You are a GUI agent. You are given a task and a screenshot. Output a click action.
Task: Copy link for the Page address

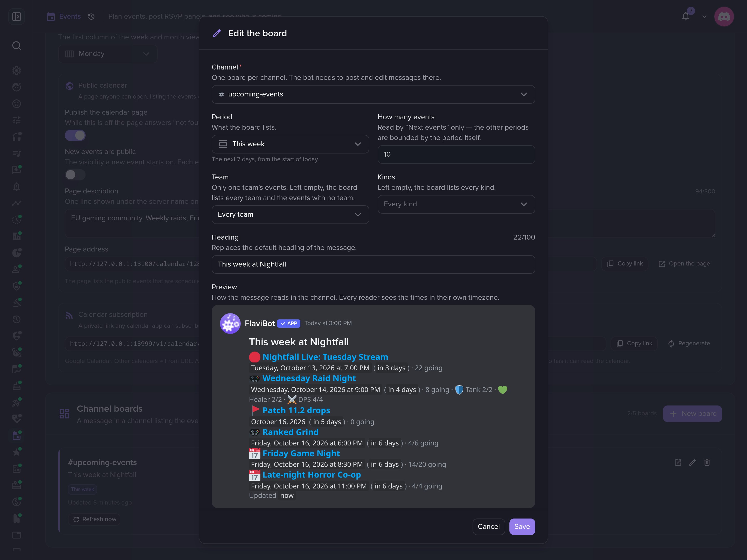(625, 264)
